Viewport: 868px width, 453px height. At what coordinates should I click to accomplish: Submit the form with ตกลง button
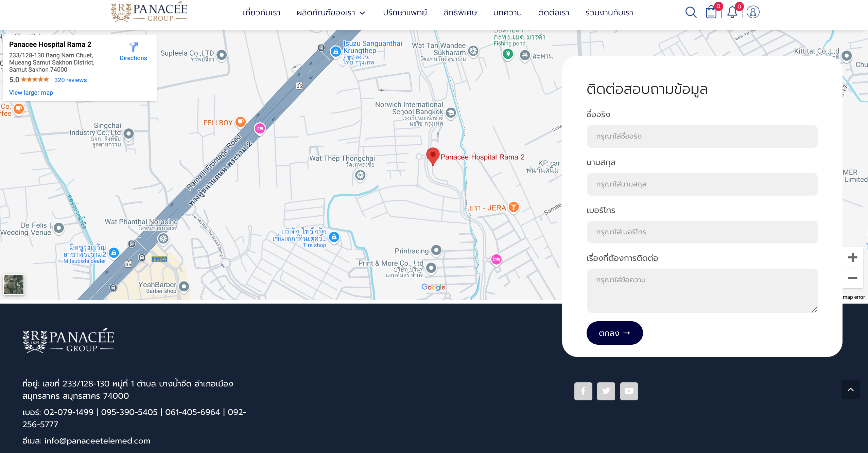pyautogui.click(x=614, y=333)
